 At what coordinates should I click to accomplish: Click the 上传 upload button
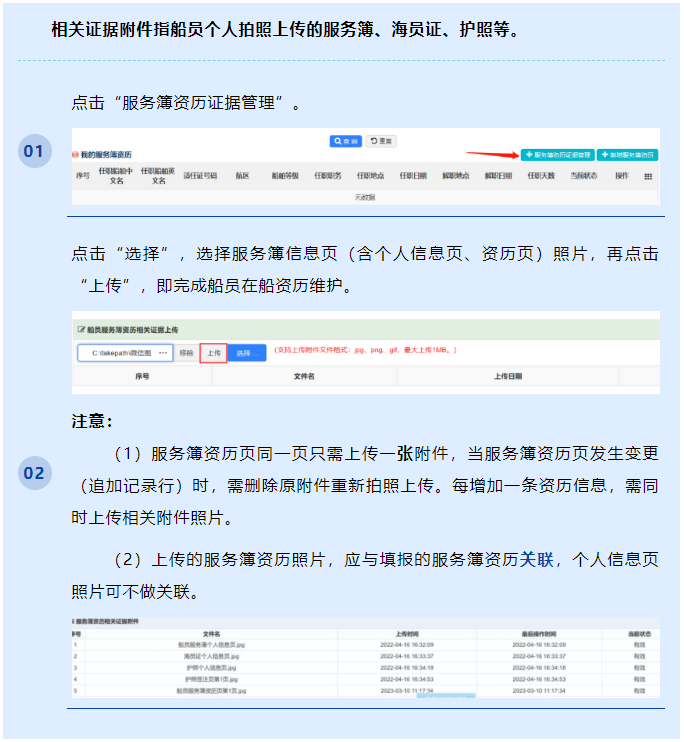[x=212, y=353]
